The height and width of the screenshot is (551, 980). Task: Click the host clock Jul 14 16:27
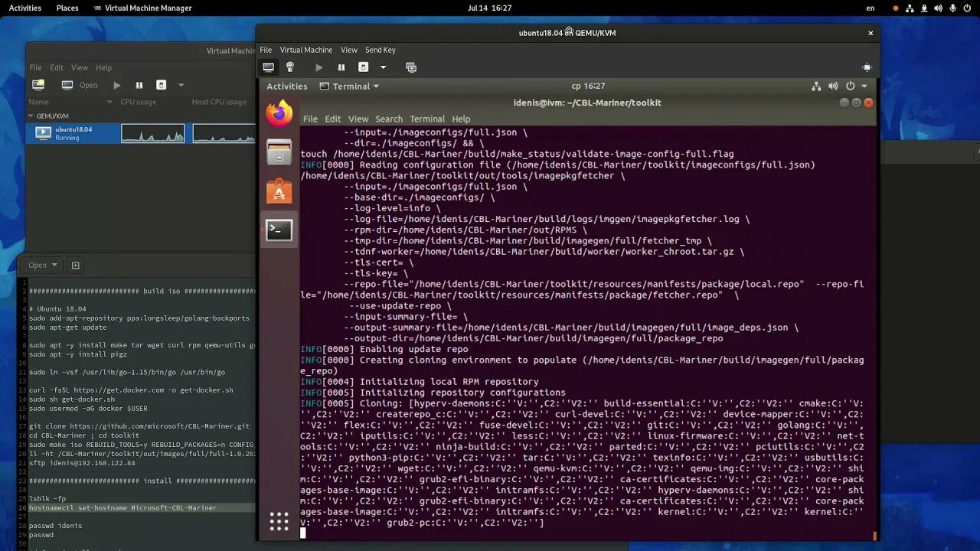coord(489,8)
